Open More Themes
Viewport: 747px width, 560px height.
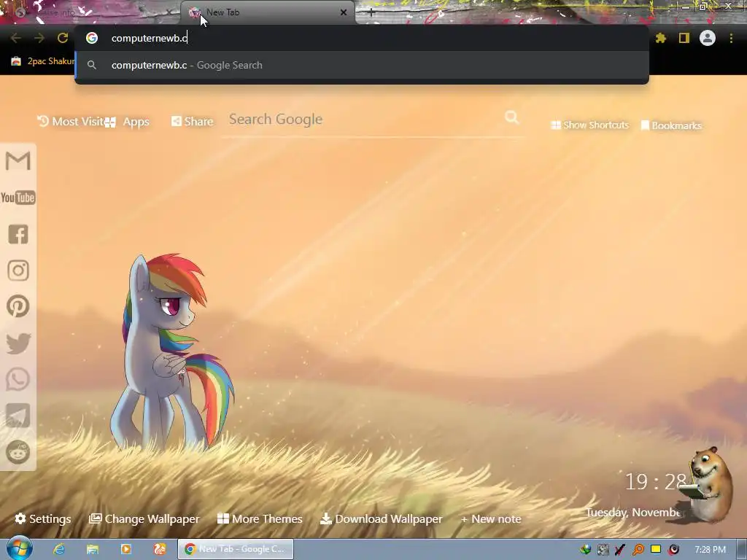[260, 518]
